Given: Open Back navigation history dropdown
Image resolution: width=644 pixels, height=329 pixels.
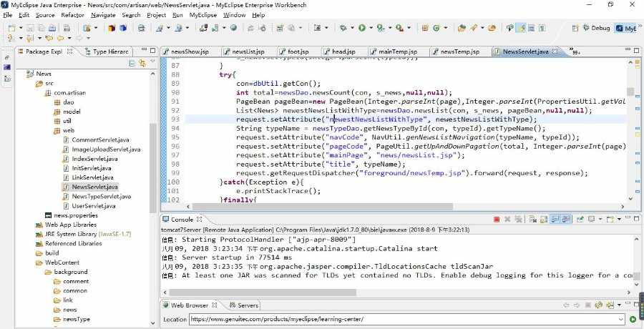Looking at the screenshot, I should click(69, 38).
